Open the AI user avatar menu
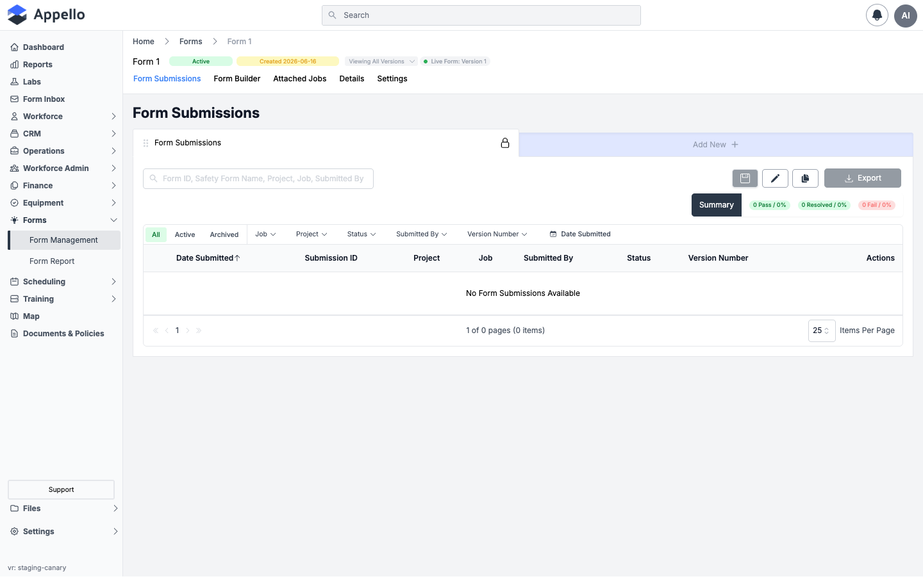 pos(906,15)
